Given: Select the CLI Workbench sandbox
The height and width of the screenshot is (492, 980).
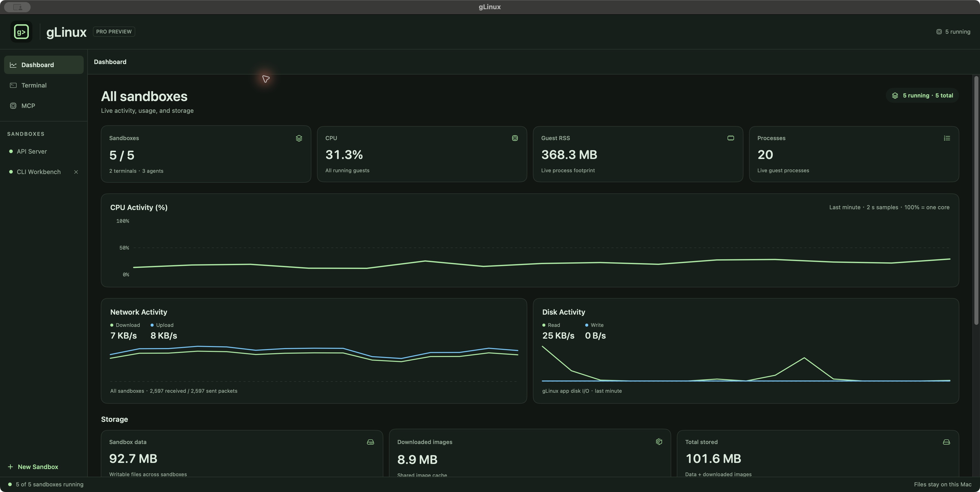Looking at the screenshot, I should pos(39,172).
